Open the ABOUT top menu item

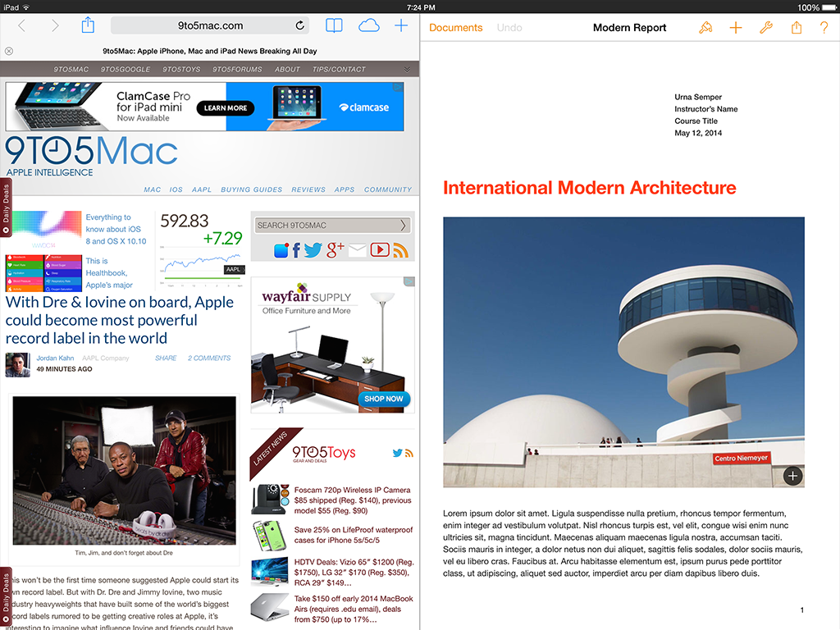pyautogui.click(x=288, y=69)
